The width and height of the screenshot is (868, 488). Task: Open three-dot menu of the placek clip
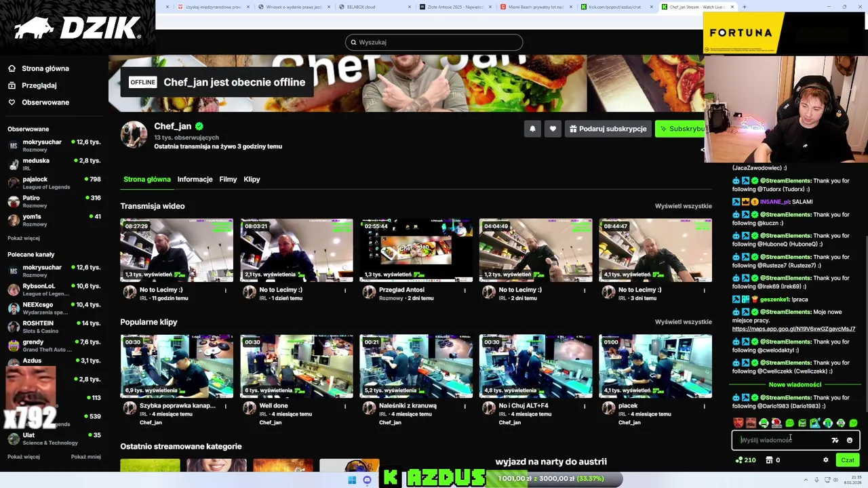click(x=704, y=407)
